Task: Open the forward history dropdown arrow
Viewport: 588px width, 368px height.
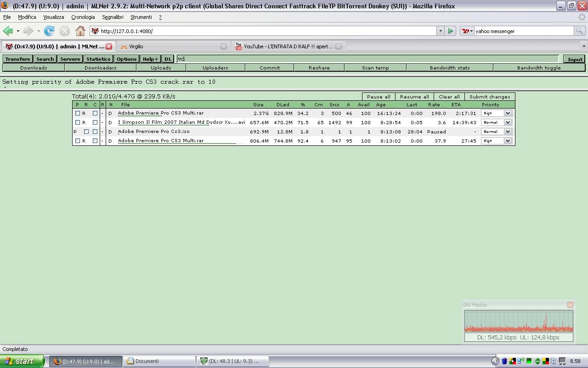Action: pyautogui.click(x=39, y=31)
